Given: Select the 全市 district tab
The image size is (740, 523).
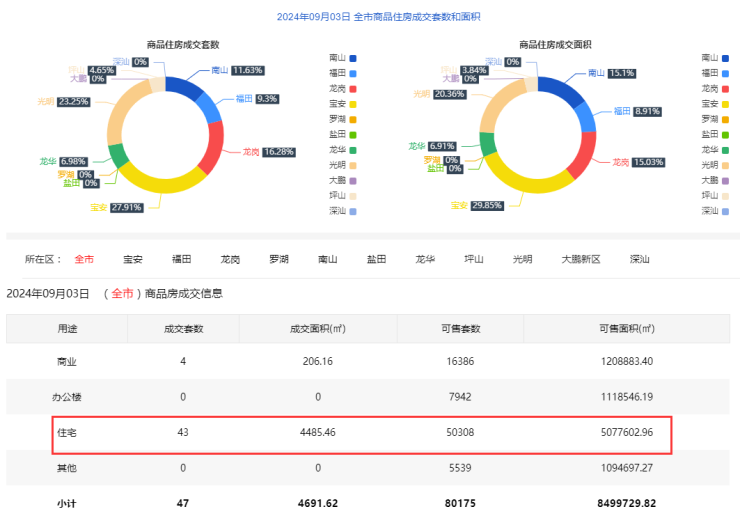Looking at the screenshot, I should tap(84, 259).
